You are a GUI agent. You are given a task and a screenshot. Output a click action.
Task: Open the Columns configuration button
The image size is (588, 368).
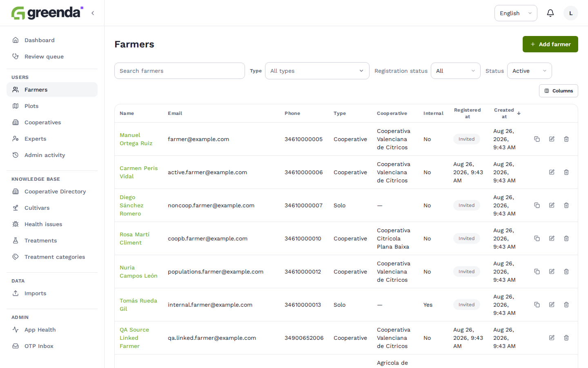[x=559, y=91]
